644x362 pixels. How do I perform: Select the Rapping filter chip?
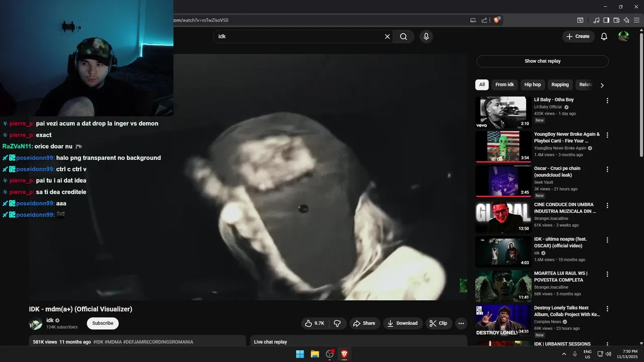pos(560,84)
